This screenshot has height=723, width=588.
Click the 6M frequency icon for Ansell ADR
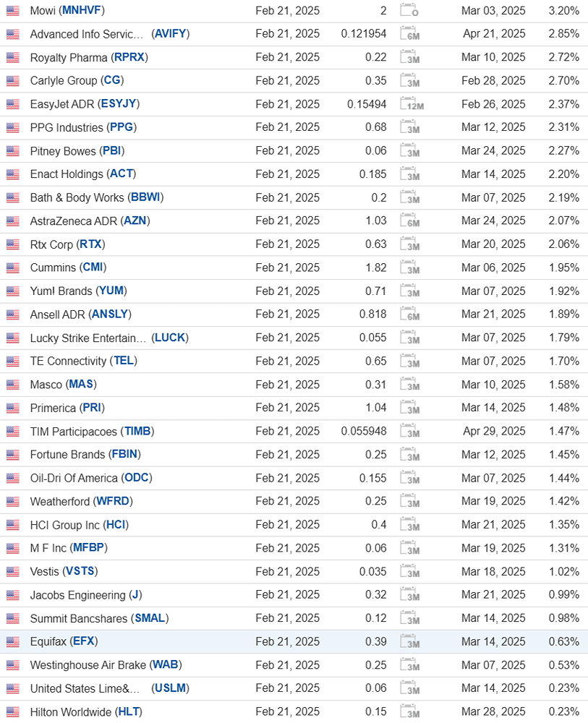coord(411,315)
